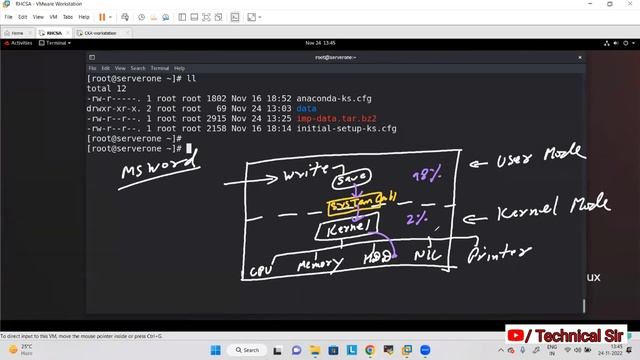The width and height of the screenshot is (640, 360).
Task: Open the VMware File menu
Action: pos(8,17)
